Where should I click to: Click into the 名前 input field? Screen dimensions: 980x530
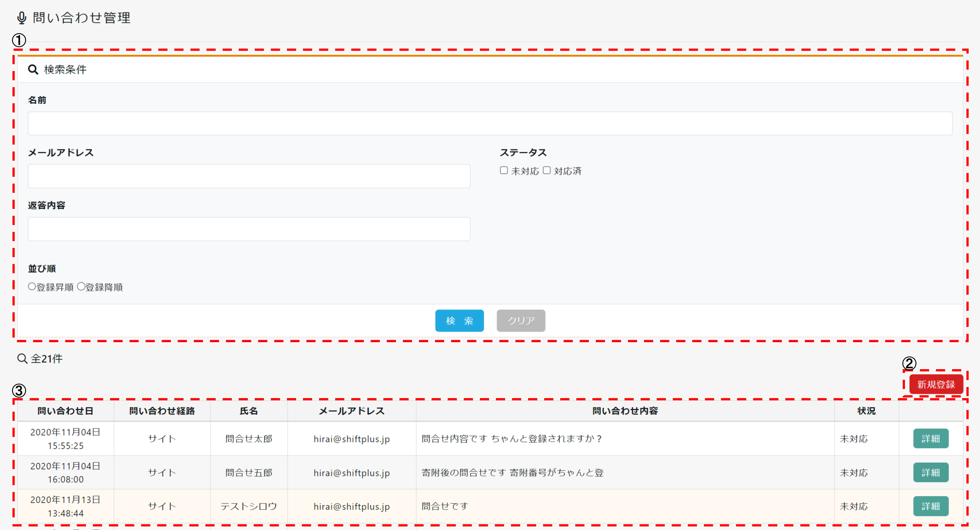(490, 123)
